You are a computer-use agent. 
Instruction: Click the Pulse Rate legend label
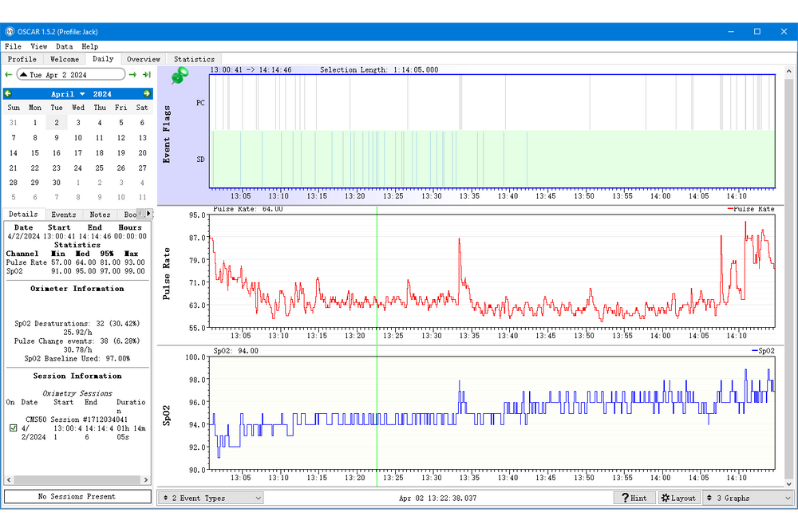coord(751,209)
